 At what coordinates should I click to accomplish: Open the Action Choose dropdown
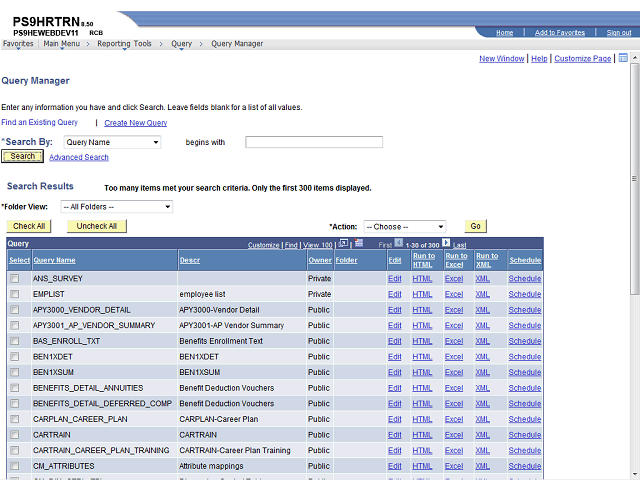(404, 227)
